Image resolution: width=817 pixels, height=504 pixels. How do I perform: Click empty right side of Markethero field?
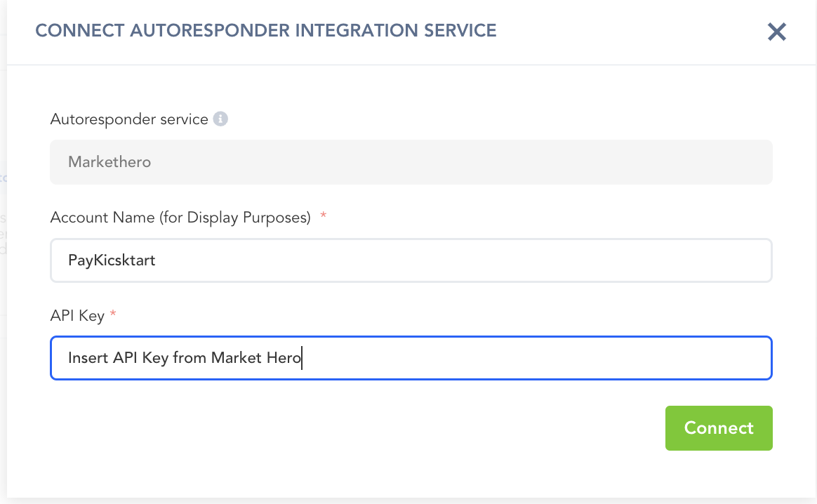click(702, 162)
